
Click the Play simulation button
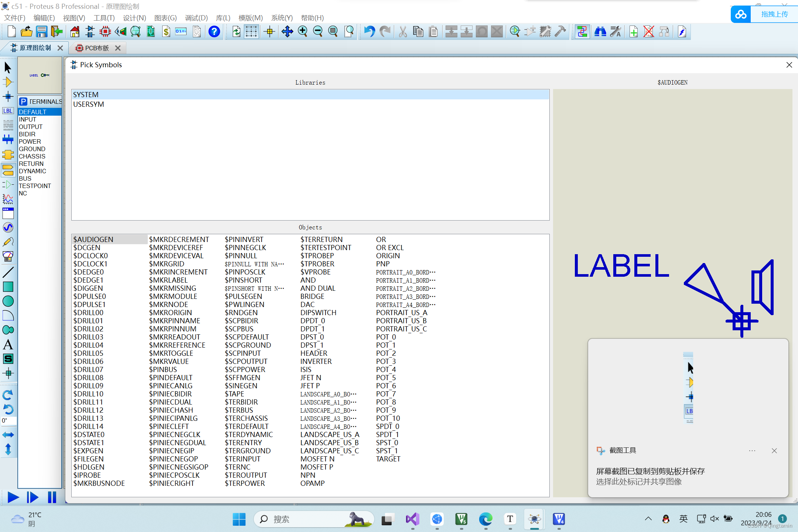click(x=13, y=497)
